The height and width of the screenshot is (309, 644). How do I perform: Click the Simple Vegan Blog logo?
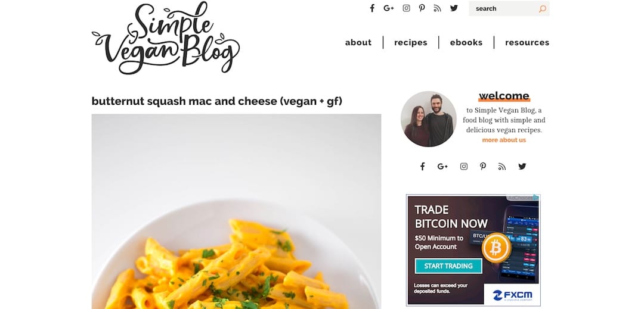point(166,38)
